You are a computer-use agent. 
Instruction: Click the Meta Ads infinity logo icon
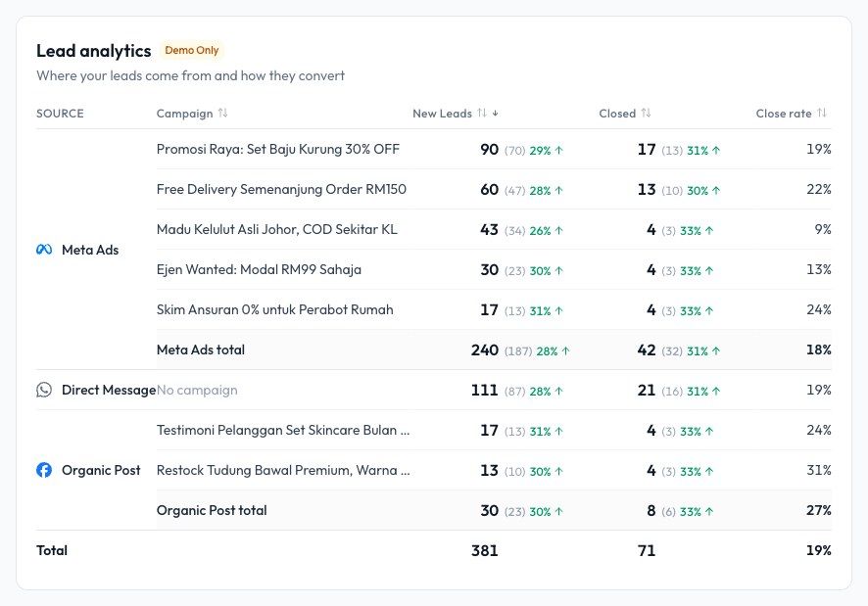tap(44, 250)
